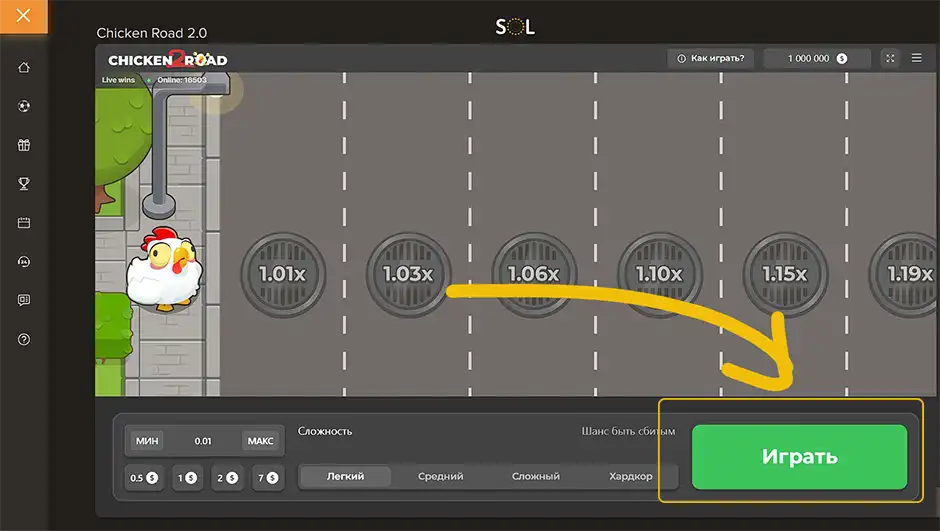Screen dimensions: 940x531
Task: Click the SOL logo at top
Action: [x=515, y=26]
